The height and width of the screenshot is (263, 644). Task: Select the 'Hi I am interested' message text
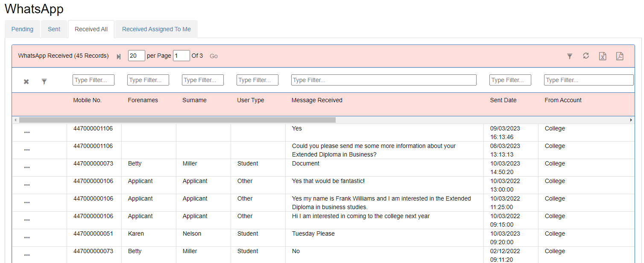click(361, 216)
